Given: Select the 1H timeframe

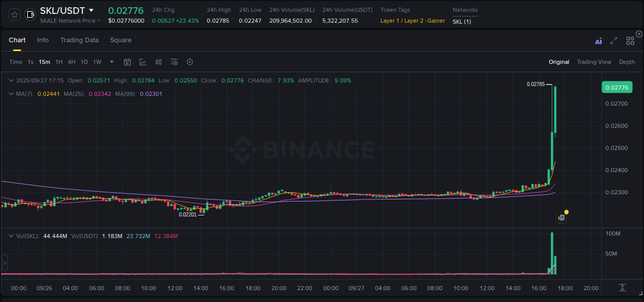Looking at the screenshot, I should point(58,62).
